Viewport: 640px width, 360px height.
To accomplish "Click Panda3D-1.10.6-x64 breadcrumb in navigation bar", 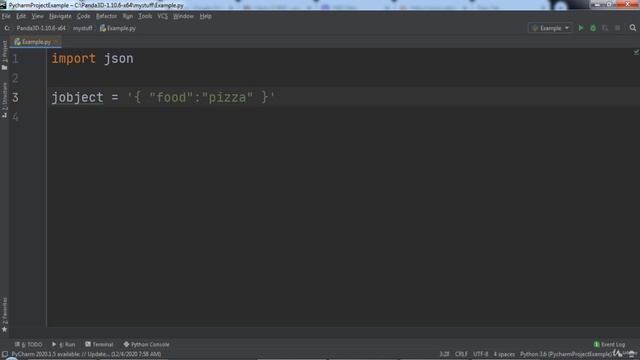I will [41, 28].
